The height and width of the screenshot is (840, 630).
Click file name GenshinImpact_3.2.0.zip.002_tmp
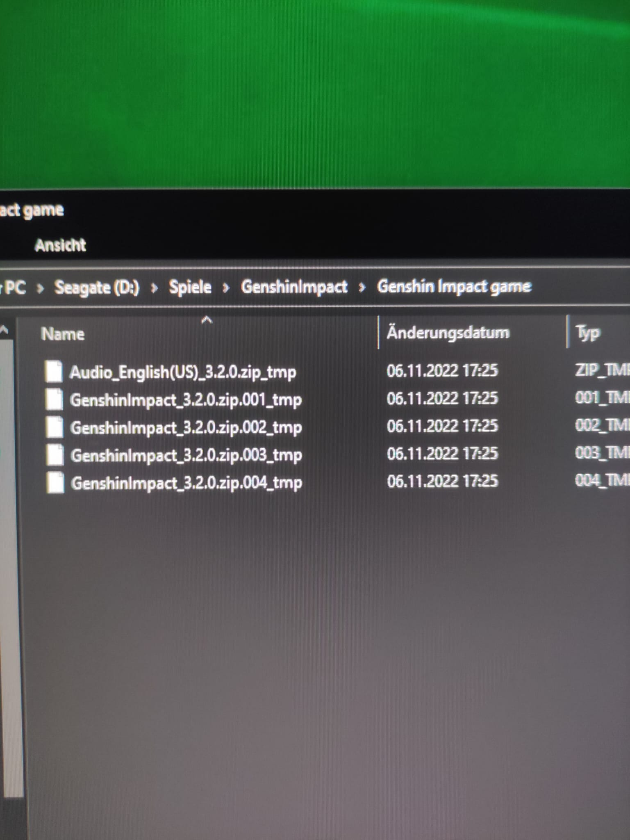coord(186,428)
